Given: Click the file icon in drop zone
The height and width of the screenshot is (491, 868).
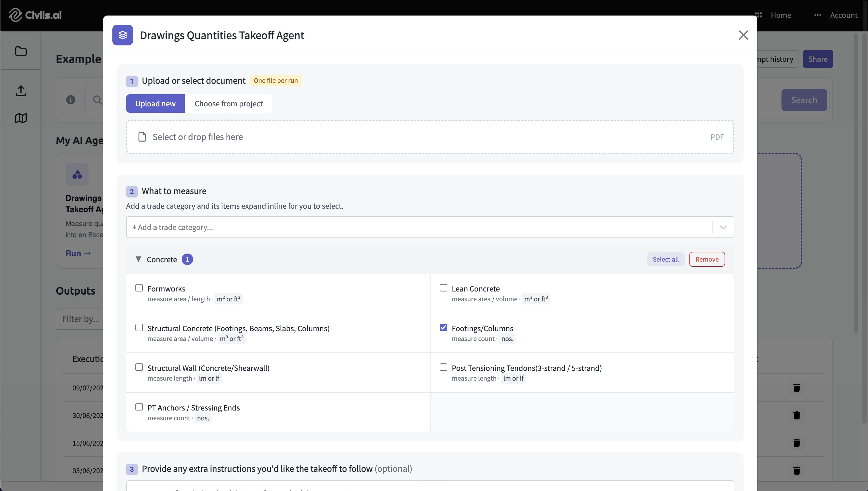Looking at the screenshot, I should click(142, 137).
